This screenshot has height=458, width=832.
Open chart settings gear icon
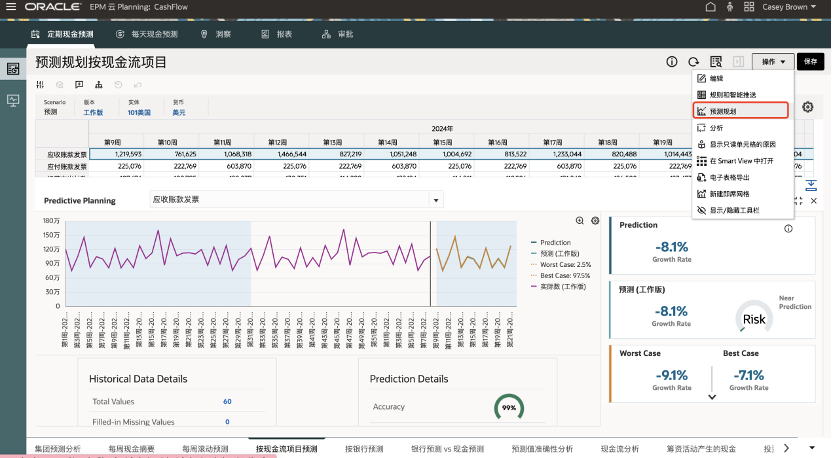click(x=594, y=220)
